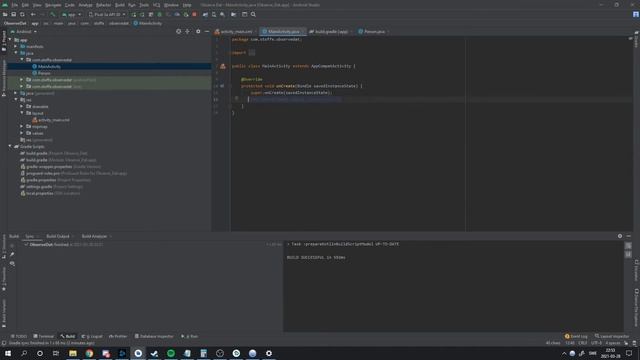Toggle the Favorites tool window side button

point(4,279)
